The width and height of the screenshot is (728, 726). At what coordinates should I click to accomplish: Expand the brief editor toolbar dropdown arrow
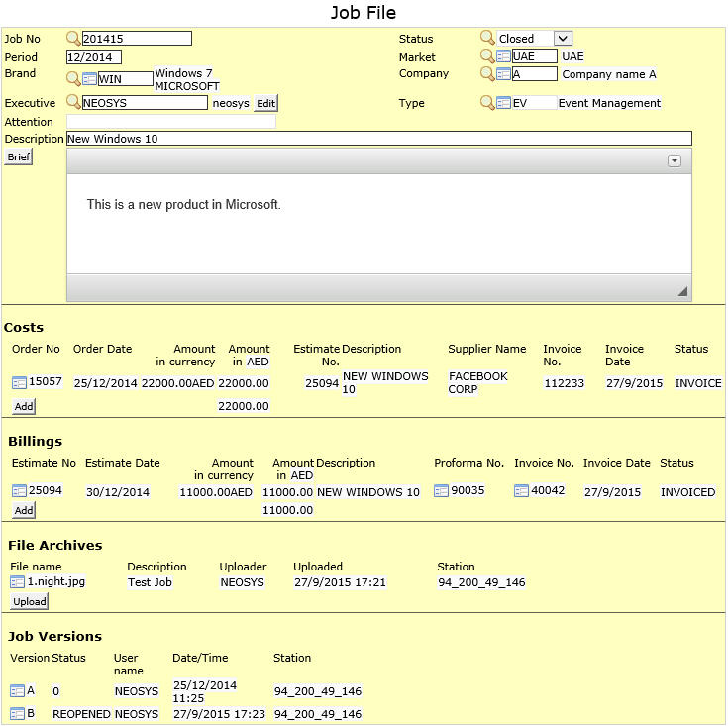675,161
